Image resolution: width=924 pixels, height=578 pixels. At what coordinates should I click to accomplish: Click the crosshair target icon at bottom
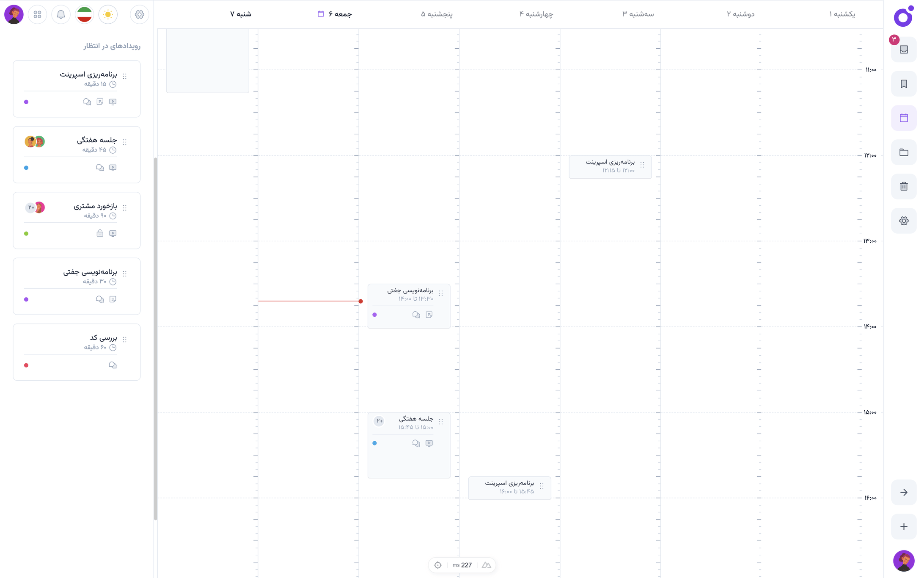click(438, 565)
